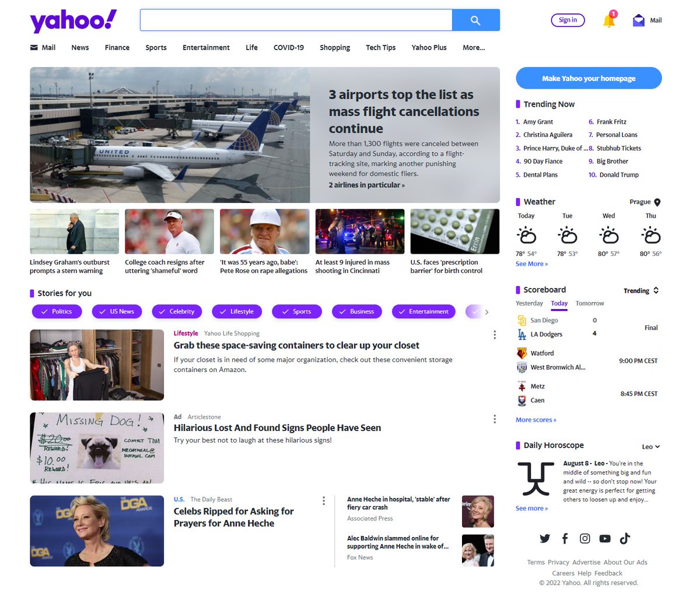
Task: Click the Instagram icon in the footer
Action: pos(584,538)
